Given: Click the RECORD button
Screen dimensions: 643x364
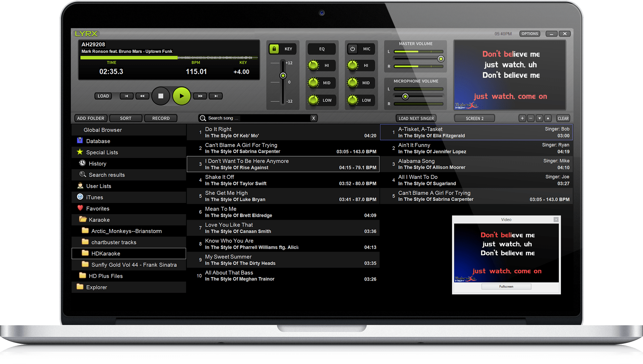Looking at the screenshot, I should (161, 118).
